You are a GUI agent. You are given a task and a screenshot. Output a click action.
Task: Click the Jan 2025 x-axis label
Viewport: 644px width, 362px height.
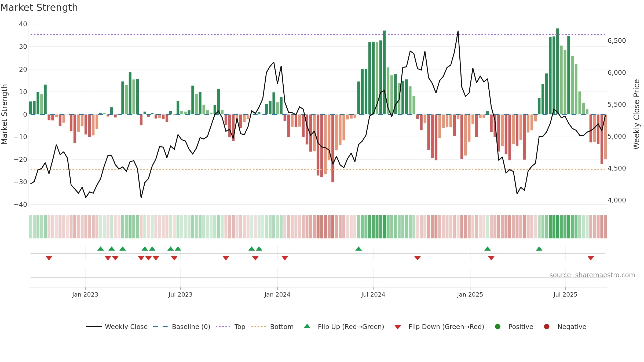[470, 294]
